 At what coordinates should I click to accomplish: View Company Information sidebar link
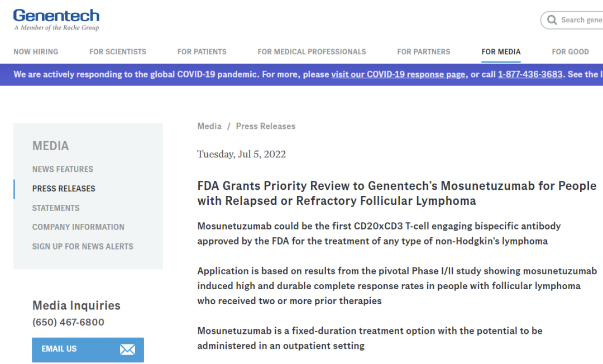78,227
